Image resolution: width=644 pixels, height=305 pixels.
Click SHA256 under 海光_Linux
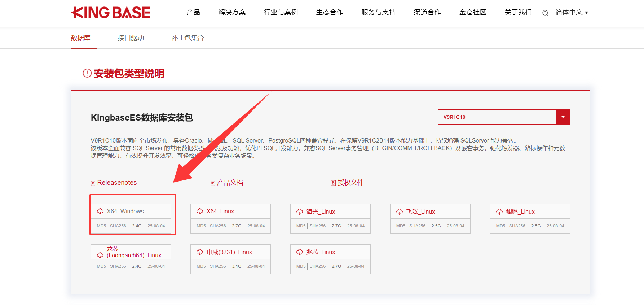[x=318, y=226]
